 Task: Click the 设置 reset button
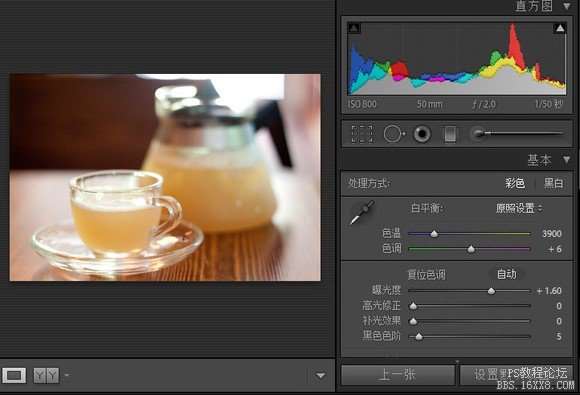tap(517, 375)
